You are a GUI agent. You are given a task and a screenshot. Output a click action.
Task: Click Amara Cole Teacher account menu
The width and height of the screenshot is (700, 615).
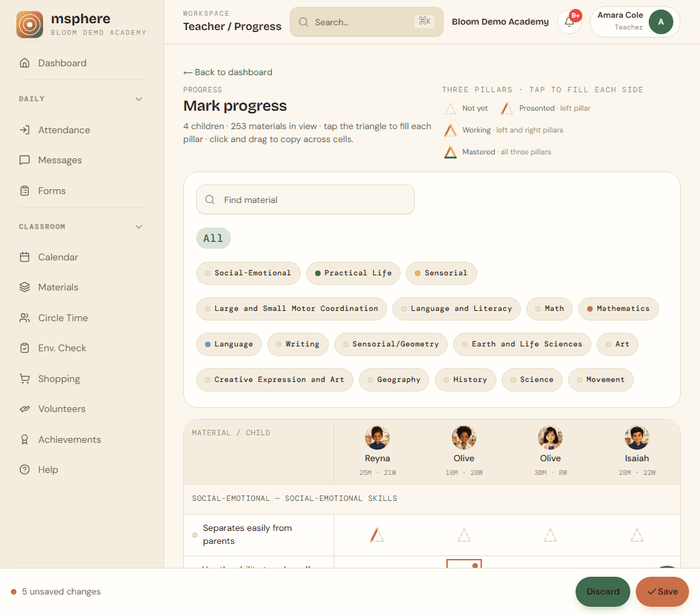coord(635,21)
